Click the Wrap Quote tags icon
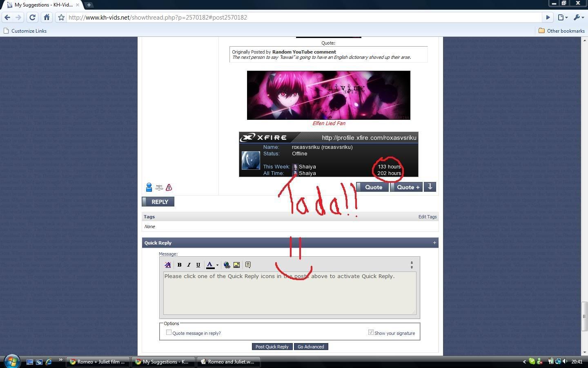This screenshot has width=588, height=368. (x=248, y=265)
